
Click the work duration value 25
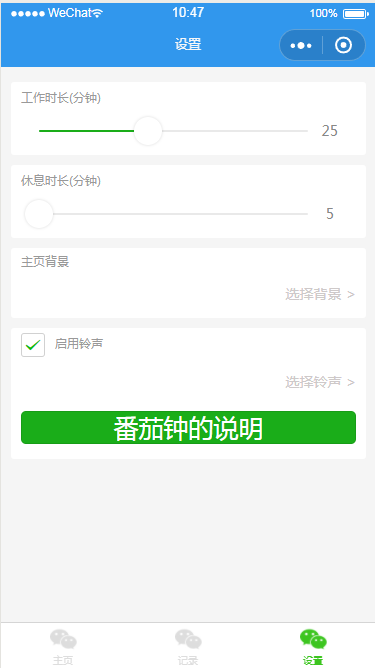tap(329, 131)
